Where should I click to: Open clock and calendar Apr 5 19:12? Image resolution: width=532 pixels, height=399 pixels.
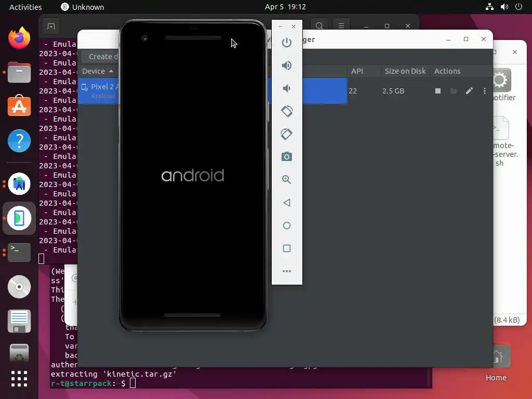285,7
